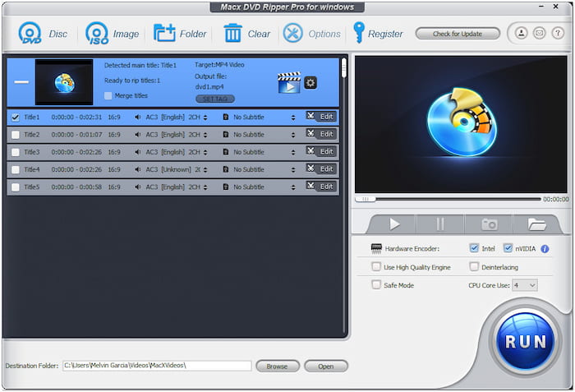
Task: Enable the Deinterlacing checkbox
Action: [x=474, y=266]
